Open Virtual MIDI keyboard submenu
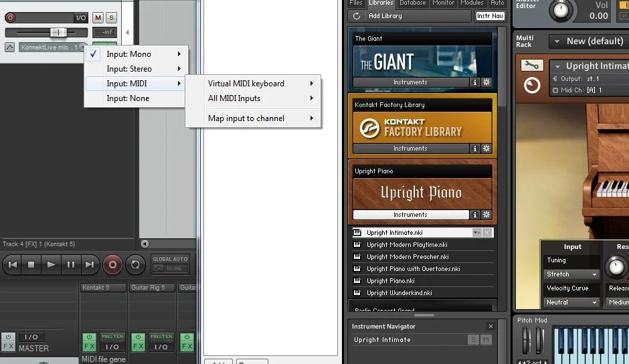Screen dimensions: 629x364 coord(253,84)
